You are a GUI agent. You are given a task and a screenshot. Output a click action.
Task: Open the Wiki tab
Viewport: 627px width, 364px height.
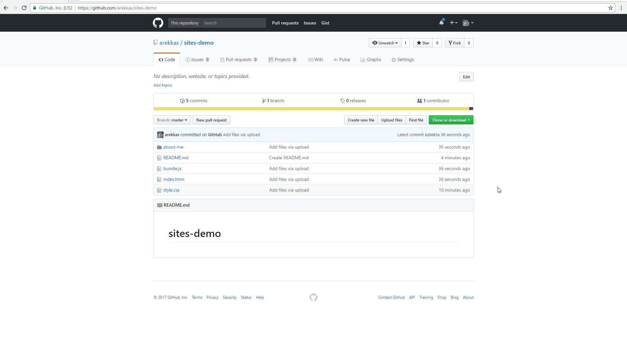(x=315, y=60)
